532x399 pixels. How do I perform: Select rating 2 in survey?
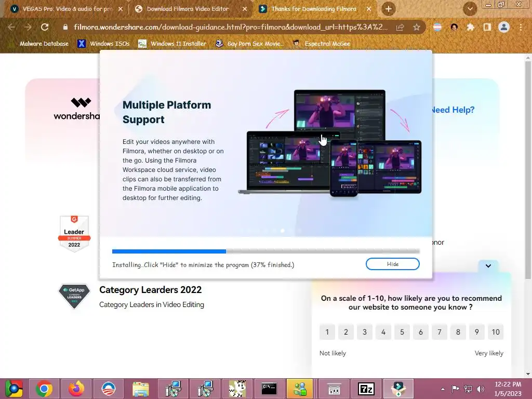click(345, 332)
